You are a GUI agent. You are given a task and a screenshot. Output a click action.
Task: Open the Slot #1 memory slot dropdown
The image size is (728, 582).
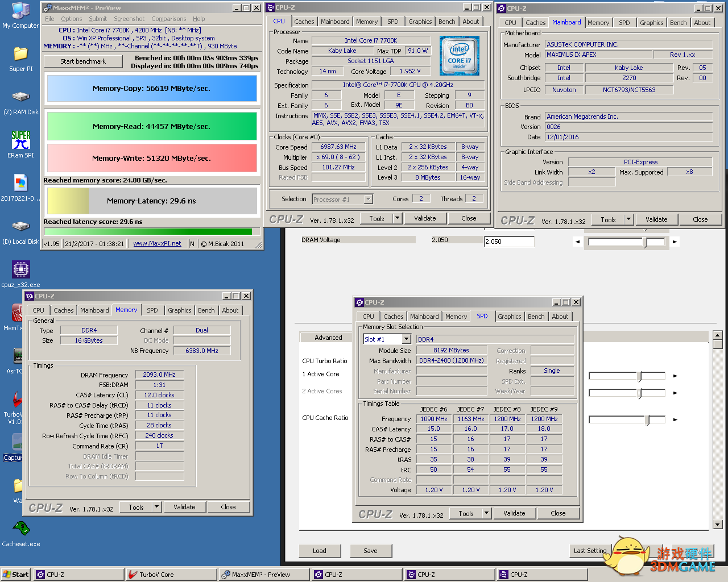[406, 339]
